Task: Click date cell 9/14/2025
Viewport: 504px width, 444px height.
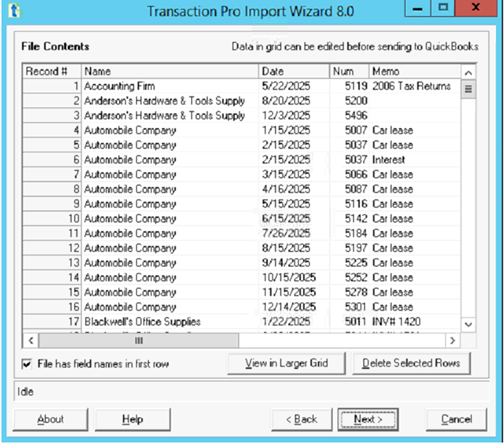Action: tap(294, 263)
